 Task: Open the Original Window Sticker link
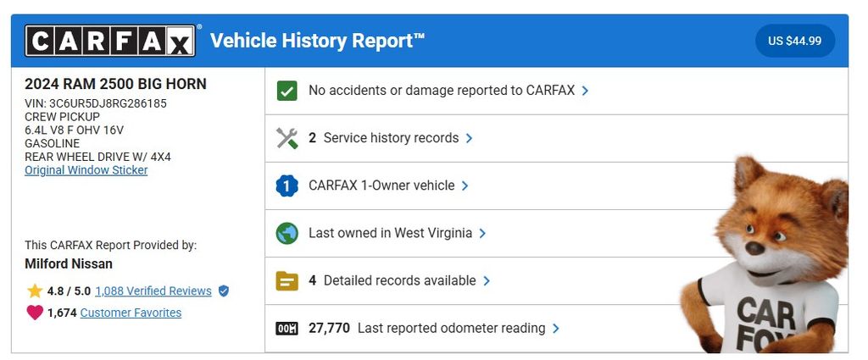(86, 170)
